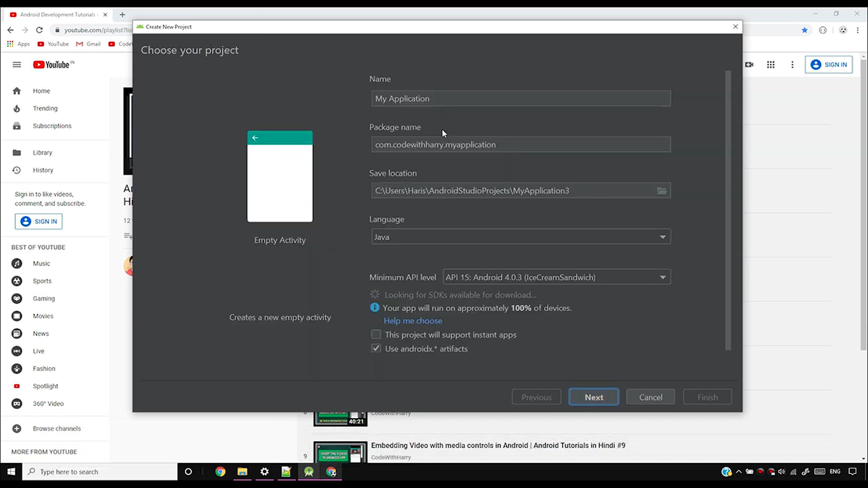Toggle Use androidx artifacts checkbox
Screen dimensions: 868x488
click(376, 348)
